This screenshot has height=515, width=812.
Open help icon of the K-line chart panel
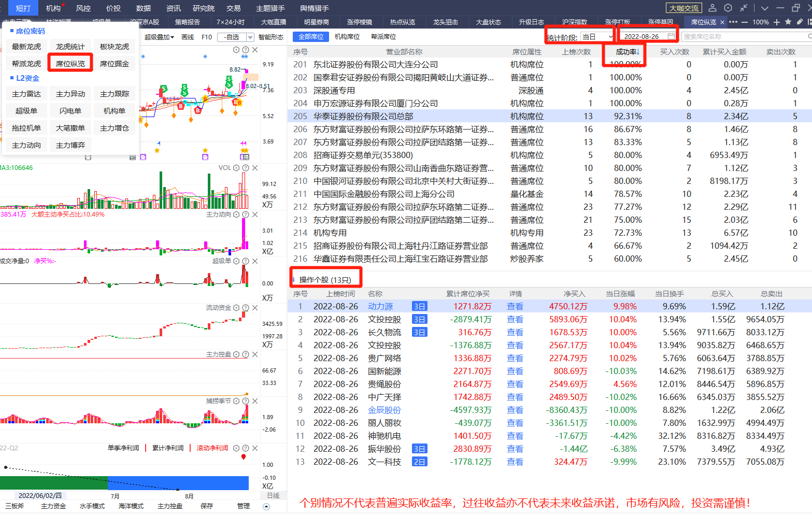click(x=246, y=50)
